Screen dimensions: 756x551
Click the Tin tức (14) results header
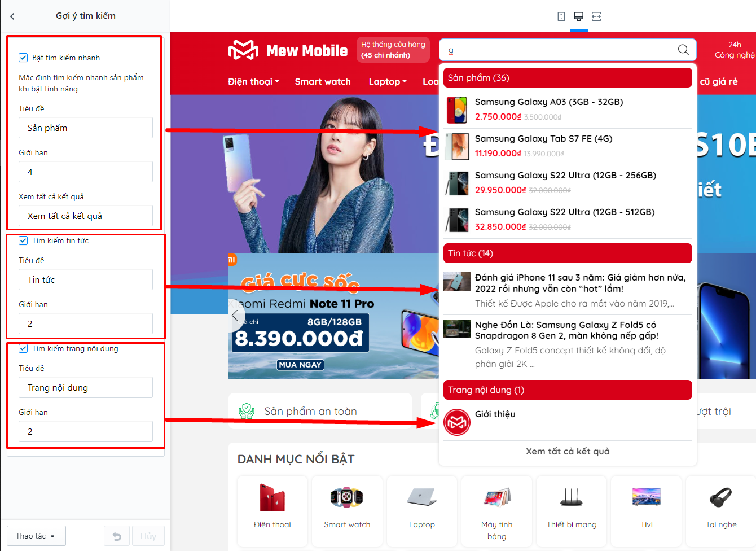tap(568, 253)
